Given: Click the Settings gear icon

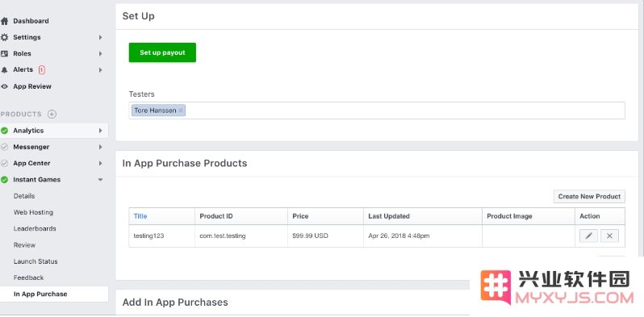Looking at the screenshot, I should point(4,37).
